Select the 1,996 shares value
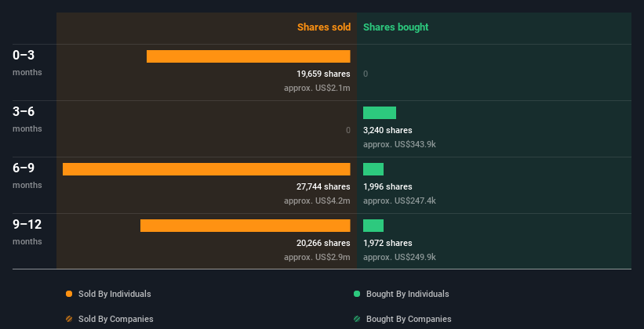Image resolution: width=644 pixels, height=329 pixels. coord(387,186)
